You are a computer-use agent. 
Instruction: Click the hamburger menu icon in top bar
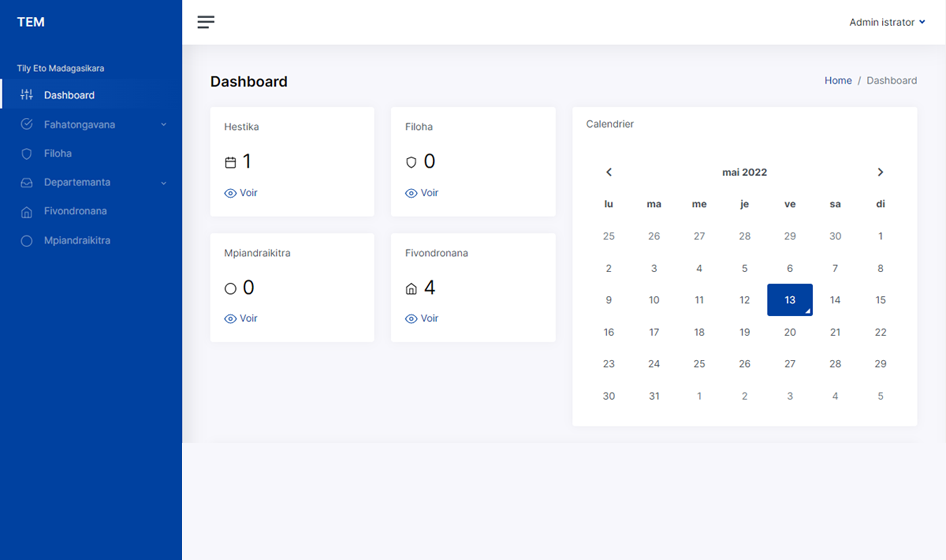[x=206, y=22]
